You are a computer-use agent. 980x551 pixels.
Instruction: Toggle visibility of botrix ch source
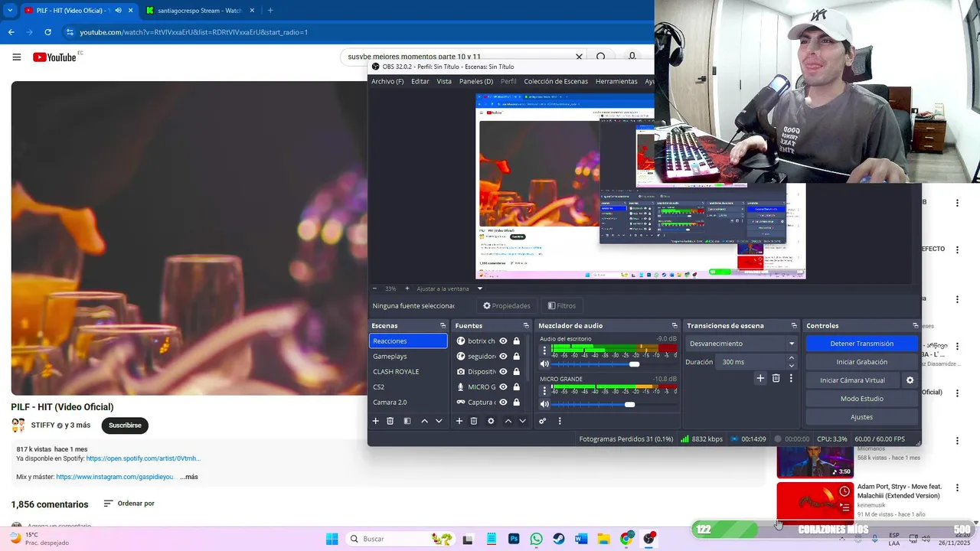tap(503, 341)
